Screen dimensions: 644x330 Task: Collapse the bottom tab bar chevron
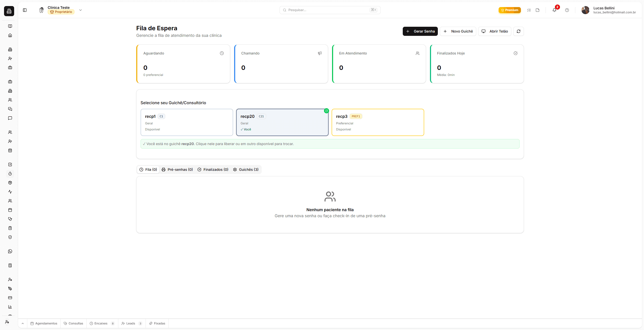22,323
